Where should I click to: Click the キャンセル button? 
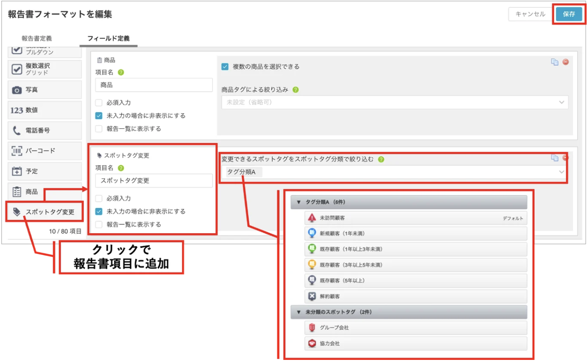tap(530, 14)
